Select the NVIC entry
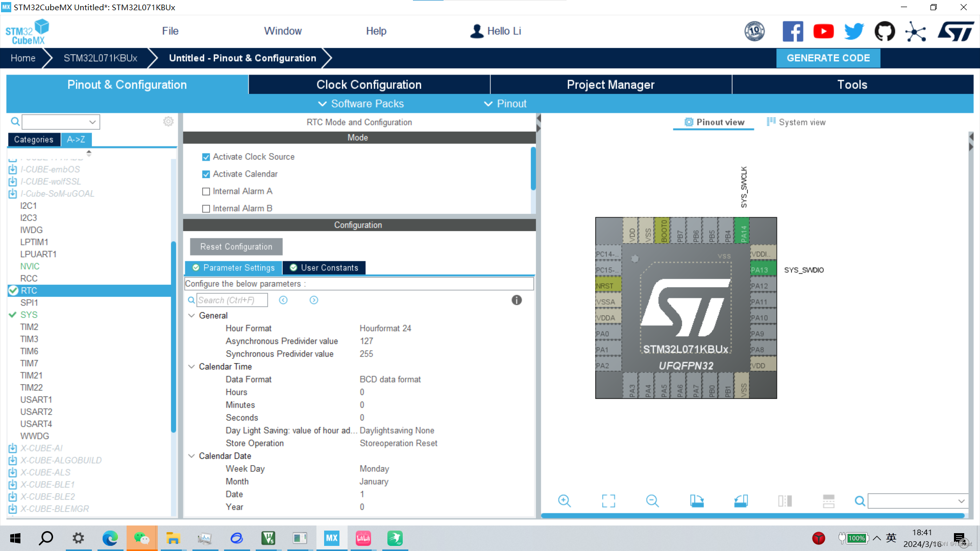The image size is (980, 551). (x=30, y=266)
